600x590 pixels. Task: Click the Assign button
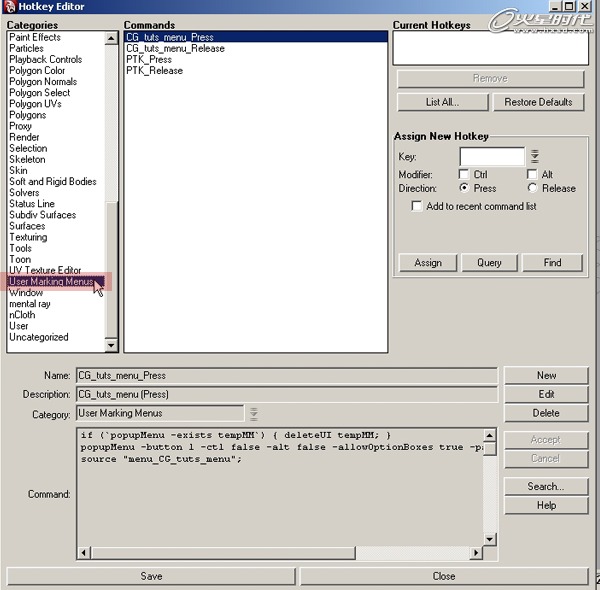tap(428, 262)
